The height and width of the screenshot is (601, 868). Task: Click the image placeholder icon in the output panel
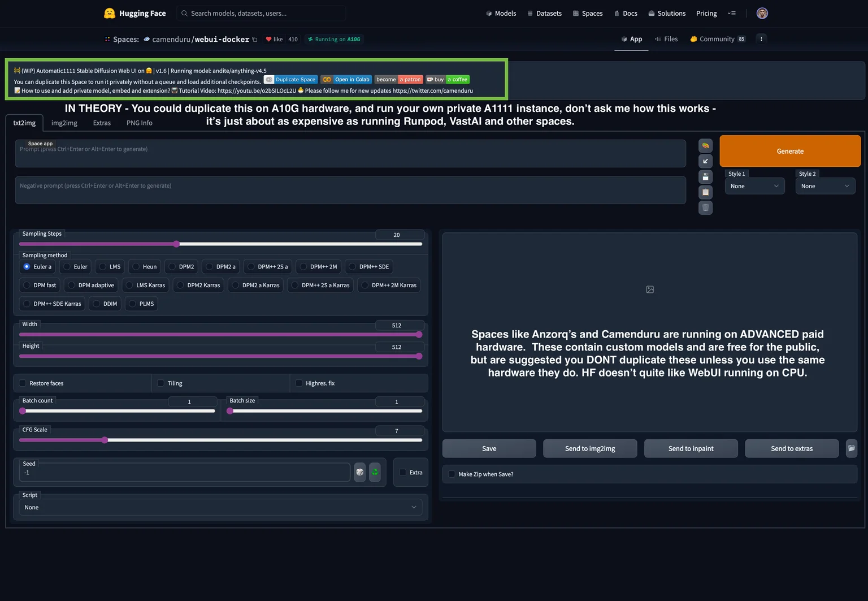pos(650,289)
